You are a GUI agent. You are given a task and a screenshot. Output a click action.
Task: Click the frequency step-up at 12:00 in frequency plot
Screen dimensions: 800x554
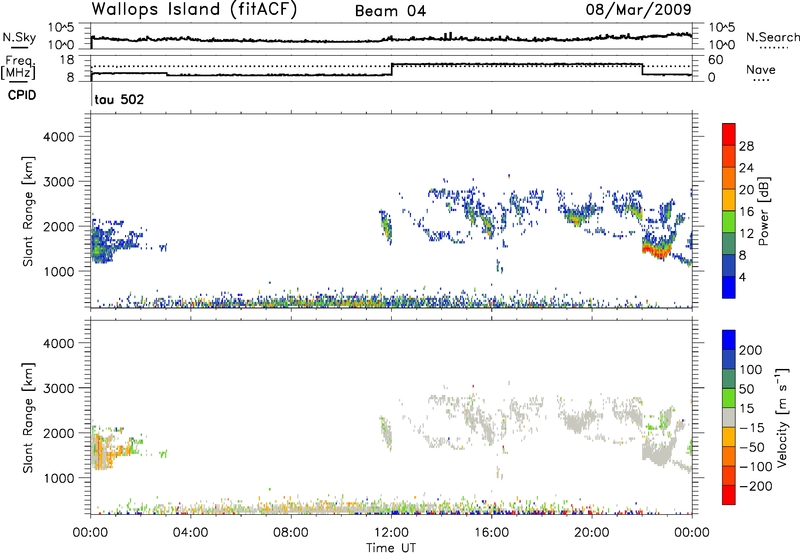(391, 70)
